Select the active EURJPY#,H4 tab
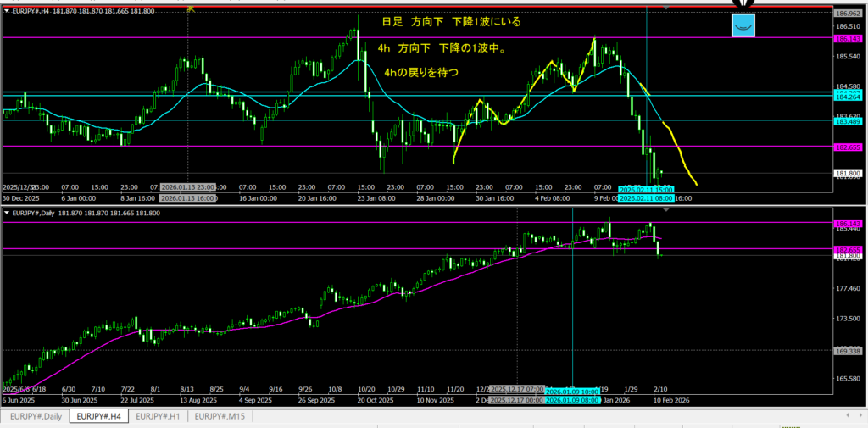 coord(97,416)
